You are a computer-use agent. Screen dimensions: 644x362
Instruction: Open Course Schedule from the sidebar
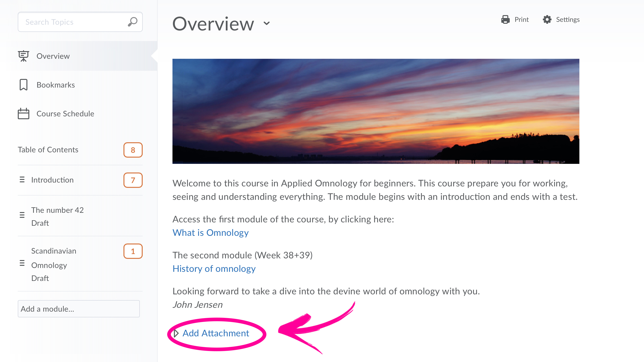[x=65, y=114]
